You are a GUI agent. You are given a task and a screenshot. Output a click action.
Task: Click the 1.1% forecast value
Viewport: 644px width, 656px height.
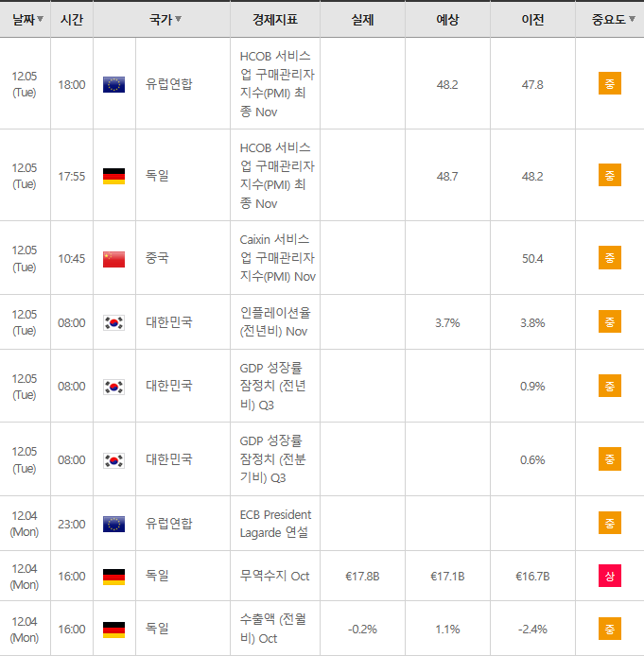pyautogui.click(x=447, y=629)
